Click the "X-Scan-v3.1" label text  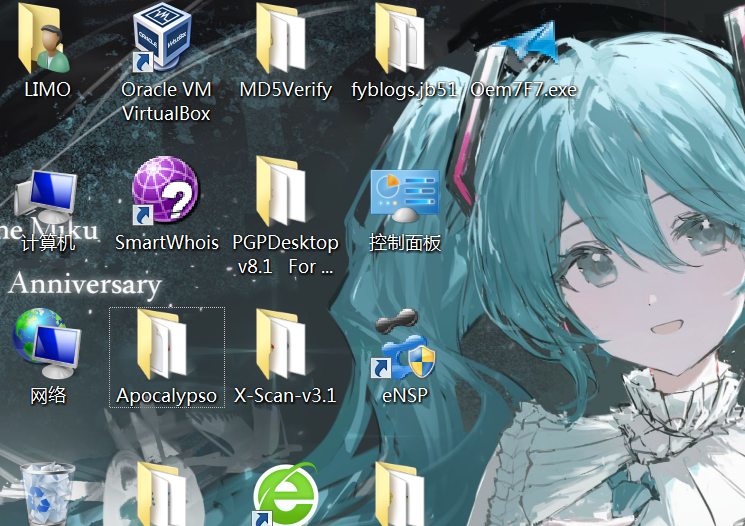point(285,395)
